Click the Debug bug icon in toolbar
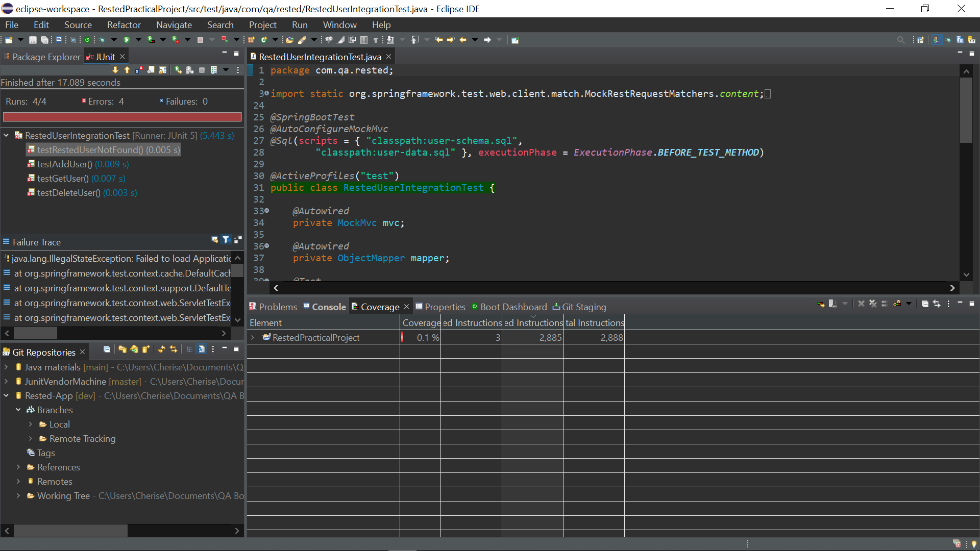The height and width of the screenshot is (551, 980). (x=102, y=40)
